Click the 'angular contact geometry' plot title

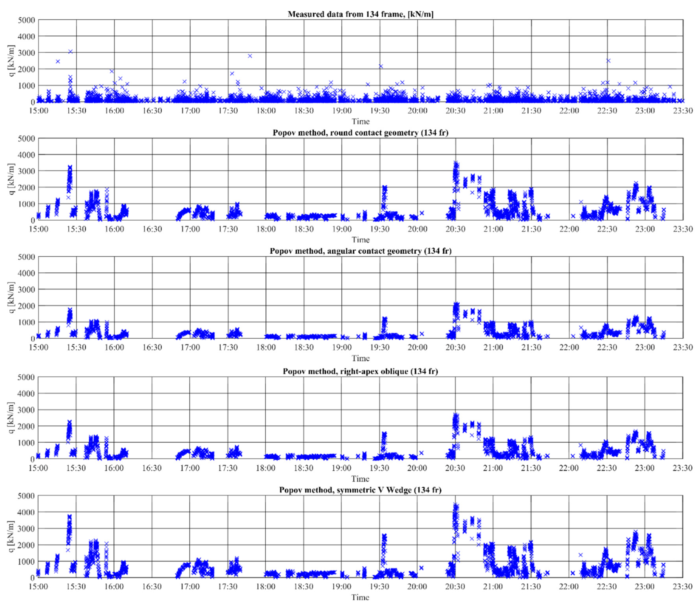click(x=360, y=251)
